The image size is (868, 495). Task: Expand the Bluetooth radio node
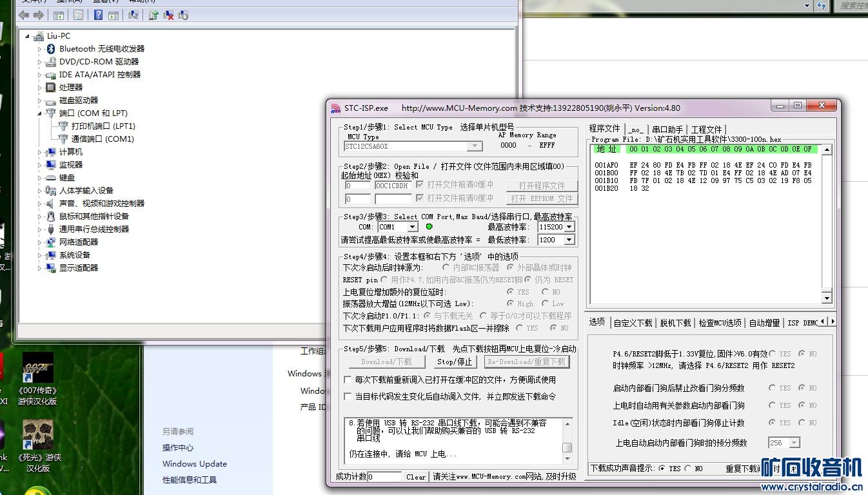click(39, 49)
